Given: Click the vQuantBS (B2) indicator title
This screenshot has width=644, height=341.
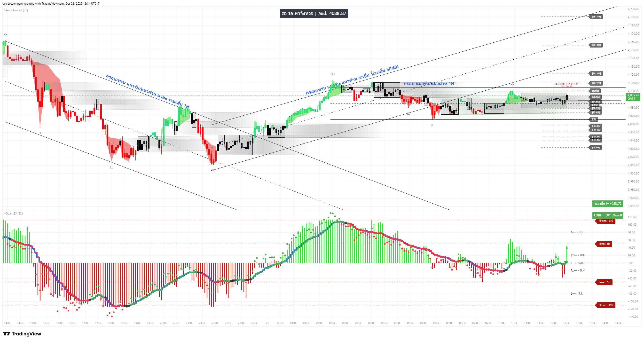Looking at the screenshot, I should click(x=14, y=214).
